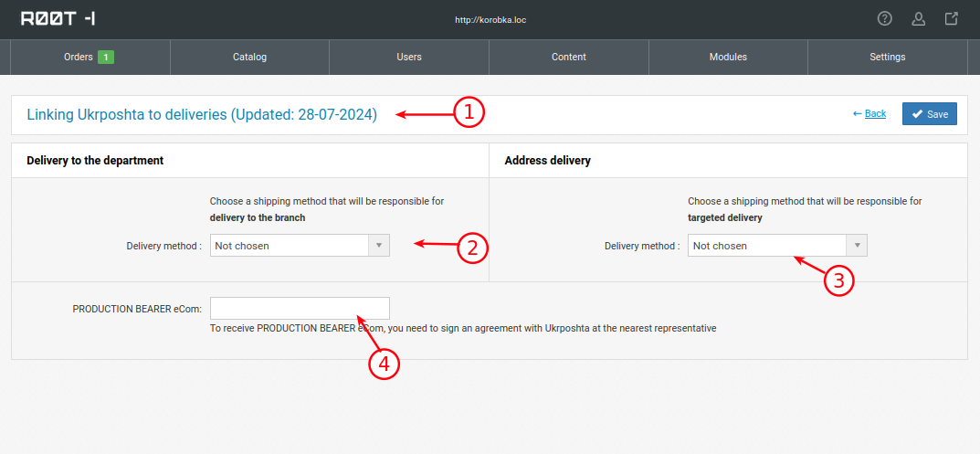Open the Modules menu

point(728,57)
